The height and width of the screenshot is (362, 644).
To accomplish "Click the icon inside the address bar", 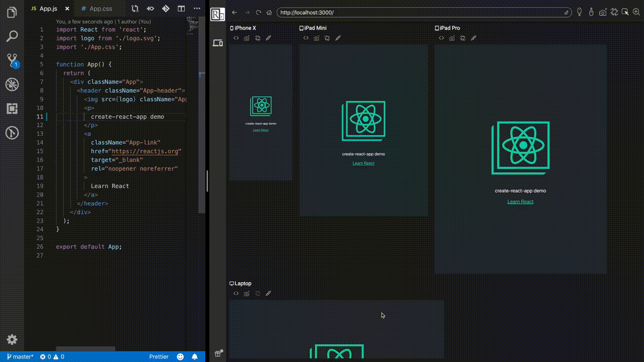I will pos(567,13).
